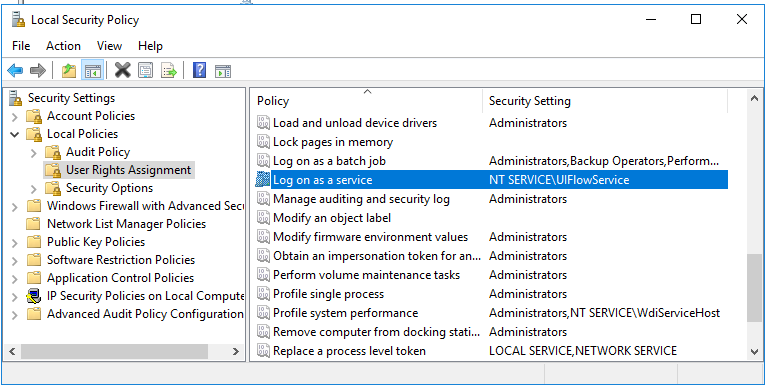This screenshot has height=385, width=766.
Task: Select User Rights Assignment tree item
Action: 129,170
